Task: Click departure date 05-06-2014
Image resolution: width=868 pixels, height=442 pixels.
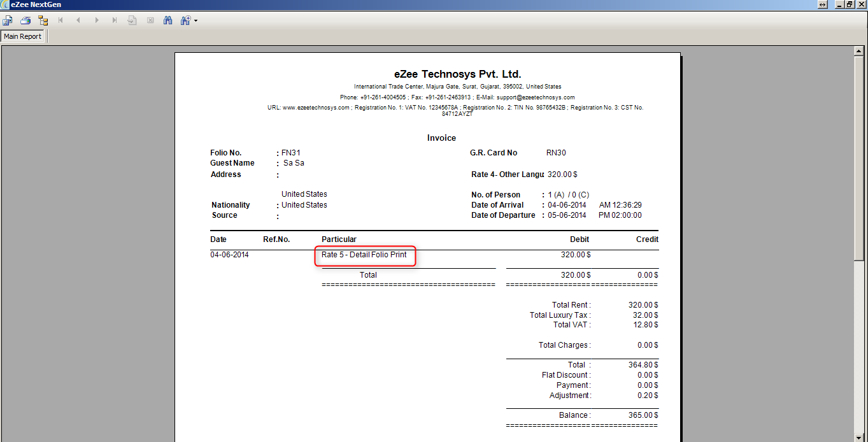Action: pyautogui.click(x=567, y=215)
